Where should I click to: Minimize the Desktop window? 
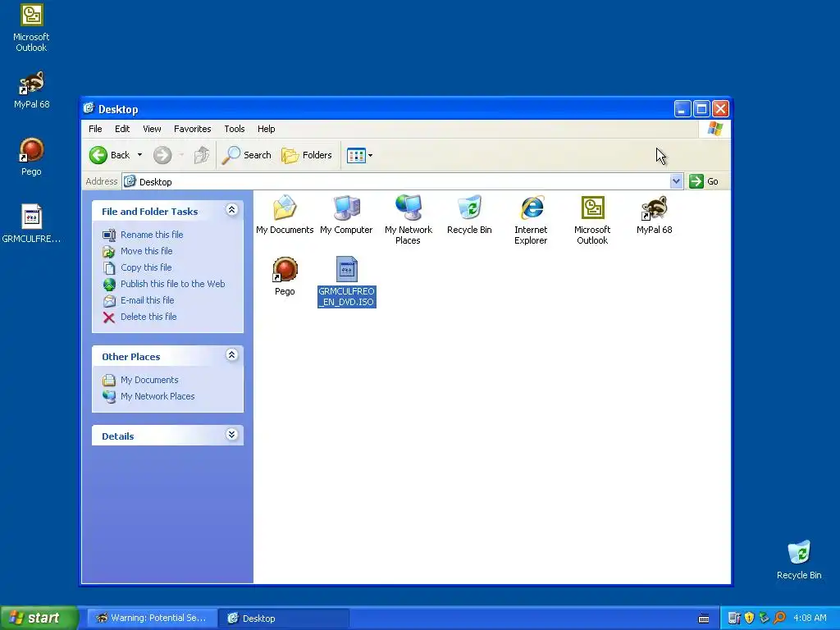[x=682, y=109]
